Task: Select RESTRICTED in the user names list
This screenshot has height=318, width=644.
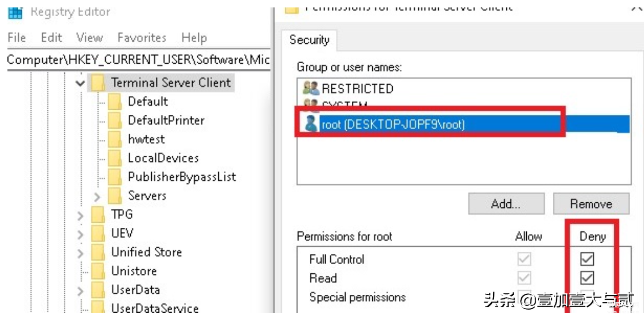Action: click(x=357, y=88)
